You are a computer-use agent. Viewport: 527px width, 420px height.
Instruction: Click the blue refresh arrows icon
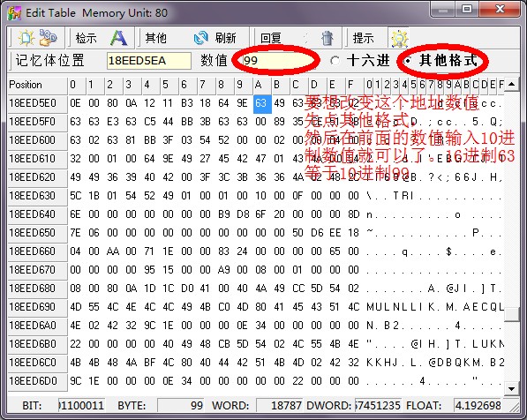201,38
